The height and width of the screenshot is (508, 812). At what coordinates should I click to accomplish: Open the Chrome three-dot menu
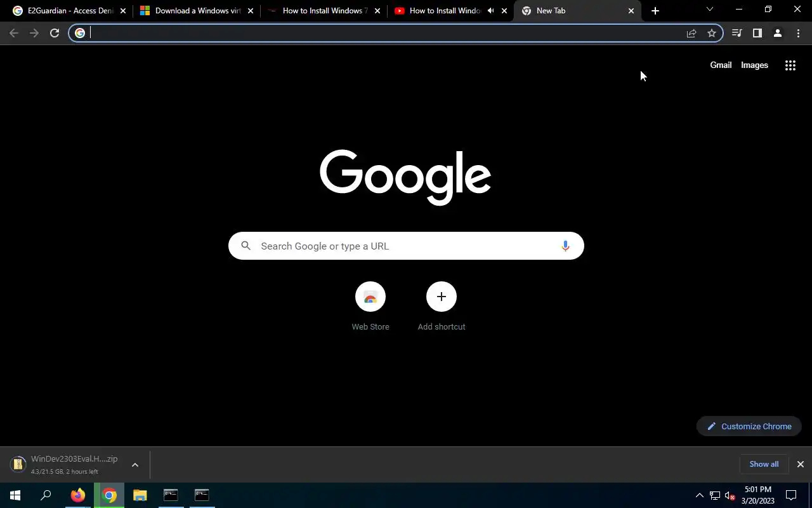pyautogui.click(x=798, y=33)
